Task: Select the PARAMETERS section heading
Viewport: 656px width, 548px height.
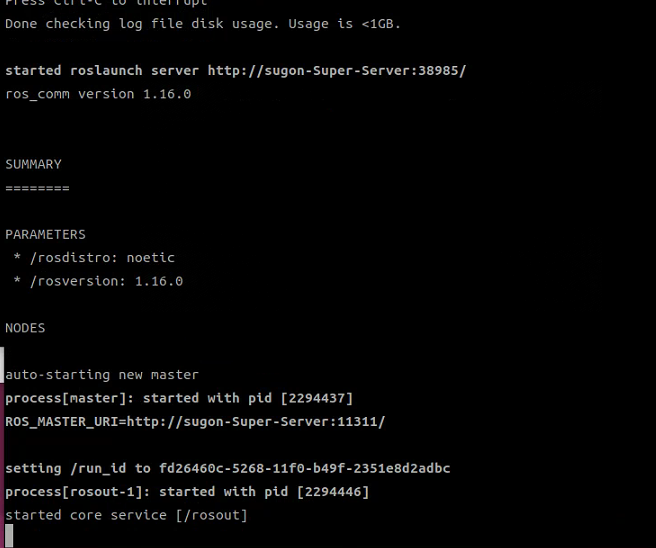Action: click(x=45, y=234)
